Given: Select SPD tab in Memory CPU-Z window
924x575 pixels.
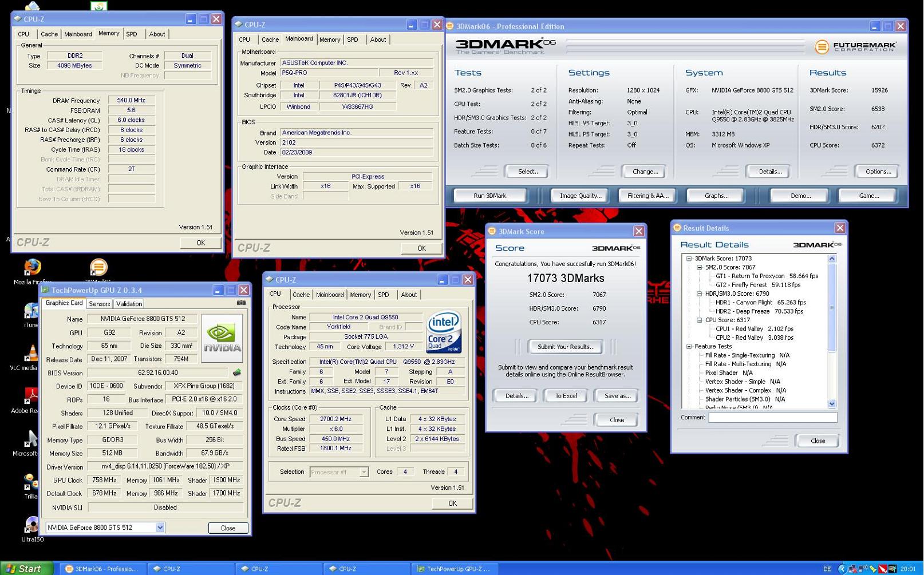Looking at the screenshot, I should tap(132, 34).
